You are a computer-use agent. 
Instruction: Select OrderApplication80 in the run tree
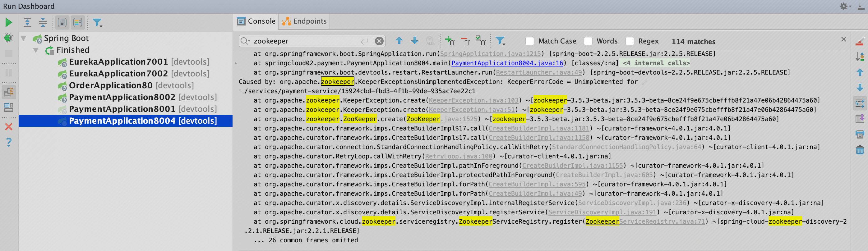(x=111, y=85)
